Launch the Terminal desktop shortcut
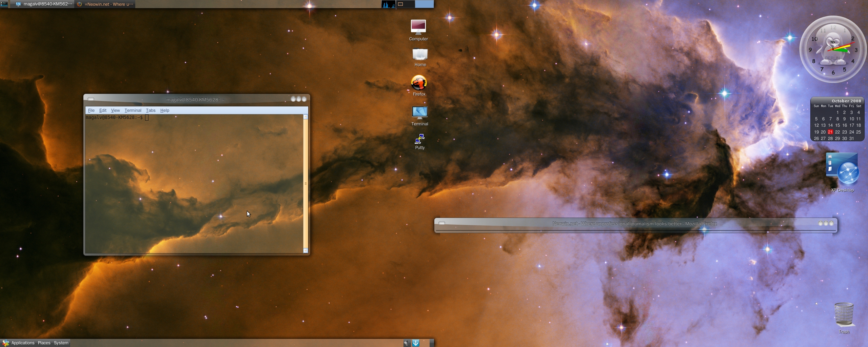 420,116
